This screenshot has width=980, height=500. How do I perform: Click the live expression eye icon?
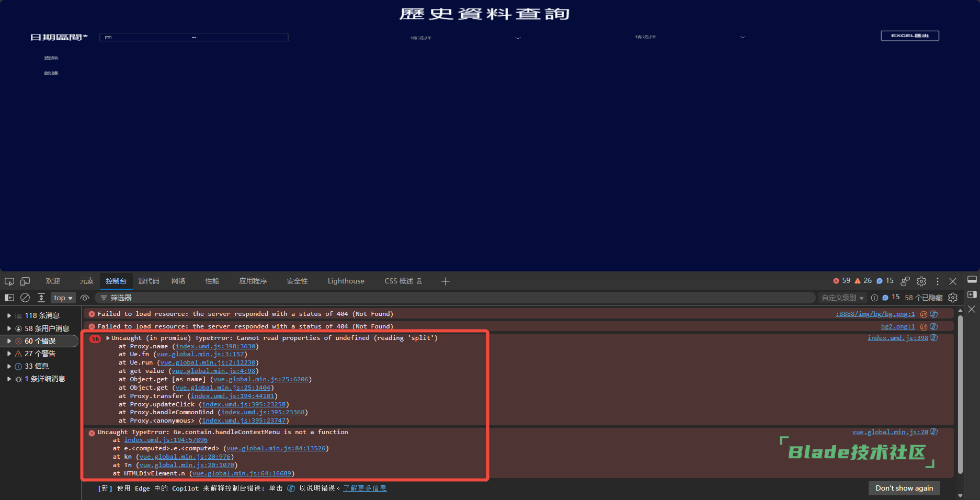85,298
